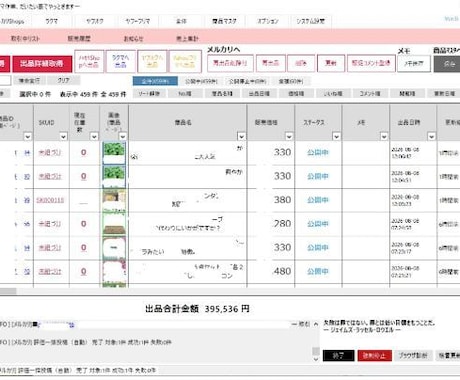
Task: Select the 売切(0件) filter
Action: point(291,81)
